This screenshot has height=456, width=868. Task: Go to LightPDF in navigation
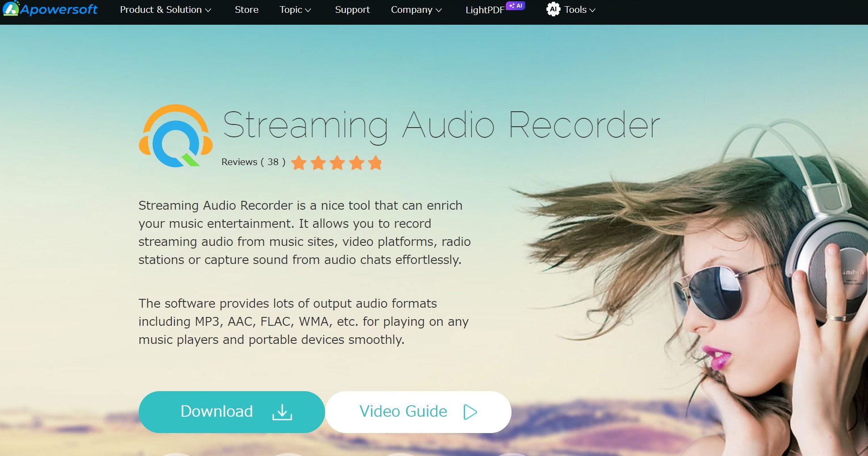[485, 10]
